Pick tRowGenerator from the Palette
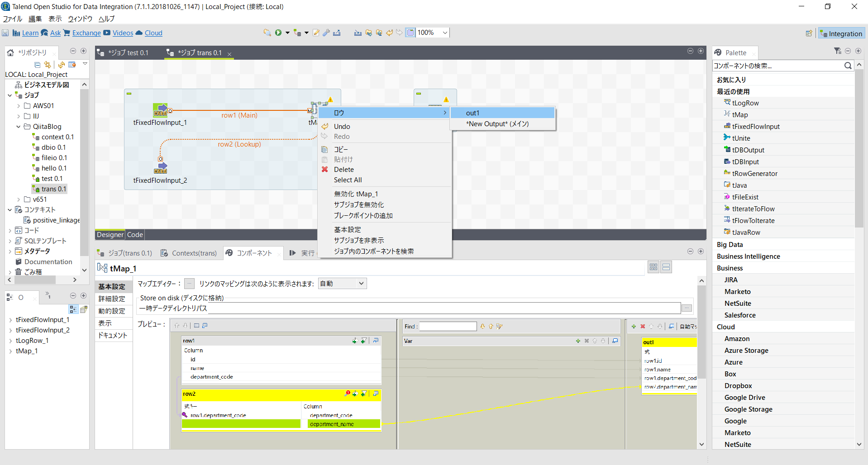 [754, 173]
